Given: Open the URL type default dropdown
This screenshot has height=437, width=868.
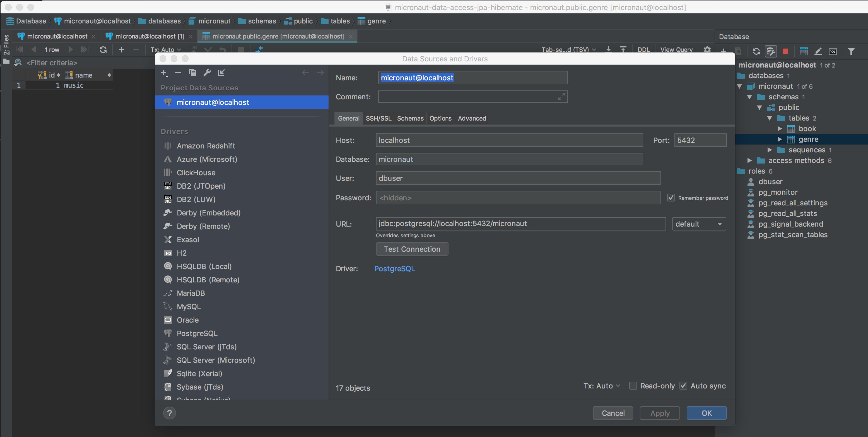Looking at the screenshot, I should click(699, 224).
